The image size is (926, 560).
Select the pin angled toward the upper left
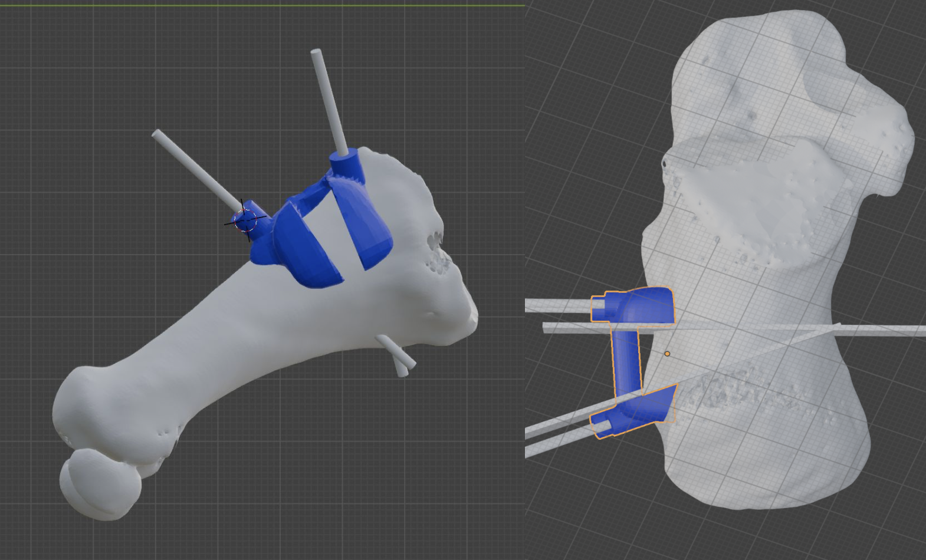(x=196, y=170)
